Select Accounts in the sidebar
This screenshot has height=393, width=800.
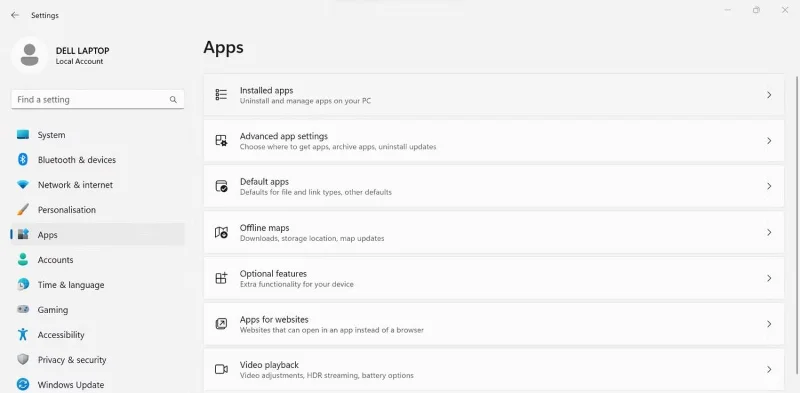(97, 260)
